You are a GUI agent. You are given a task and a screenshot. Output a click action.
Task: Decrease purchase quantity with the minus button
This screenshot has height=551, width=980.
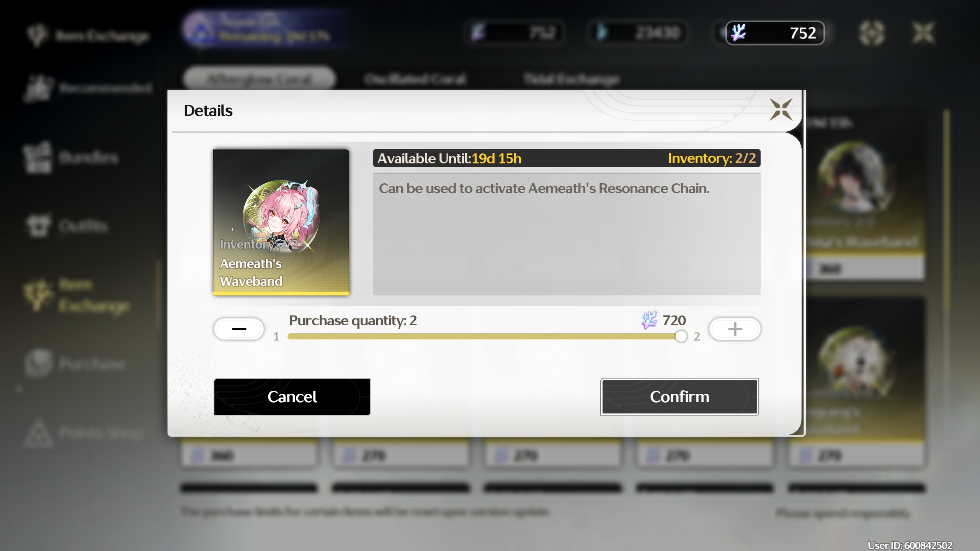pyautogui.click(x=239, y=329)
